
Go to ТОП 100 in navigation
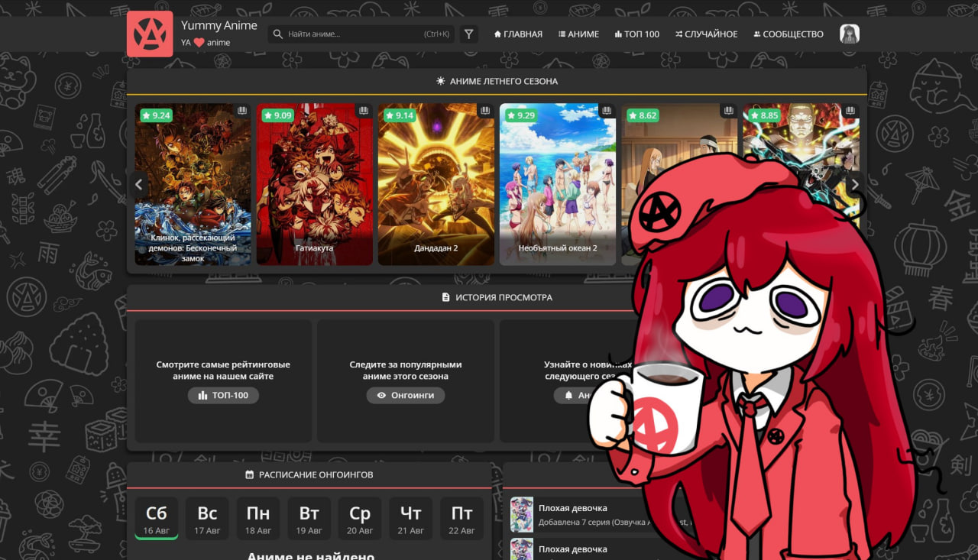tap(636, 34)
